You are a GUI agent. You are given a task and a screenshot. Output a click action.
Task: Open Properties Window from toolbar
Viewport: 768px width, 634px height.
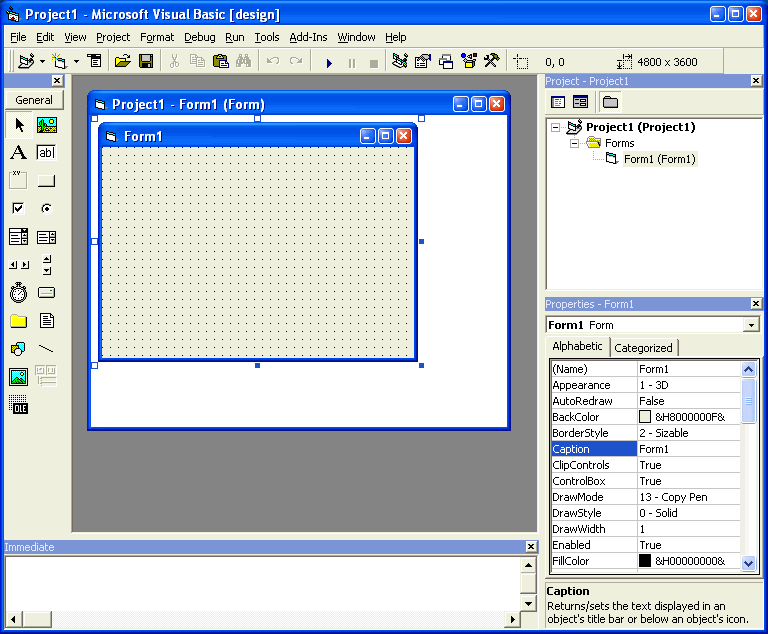[423, 61]
